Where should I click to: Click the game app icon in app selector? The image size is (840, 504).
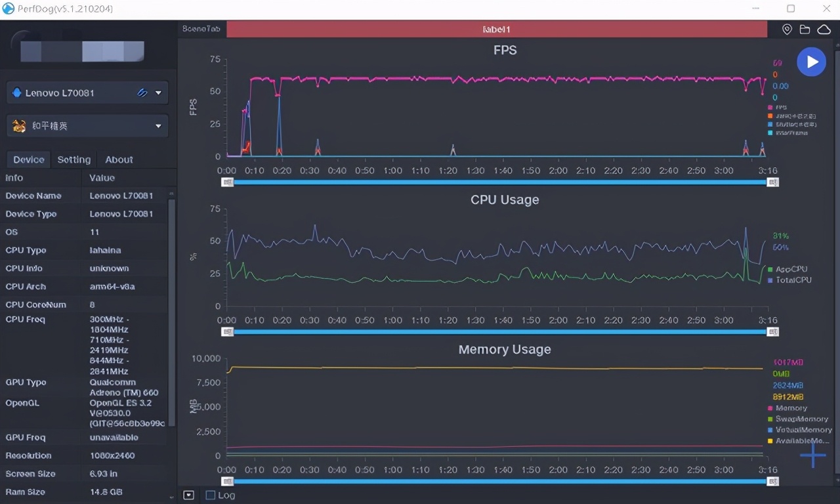pos(19,125)
